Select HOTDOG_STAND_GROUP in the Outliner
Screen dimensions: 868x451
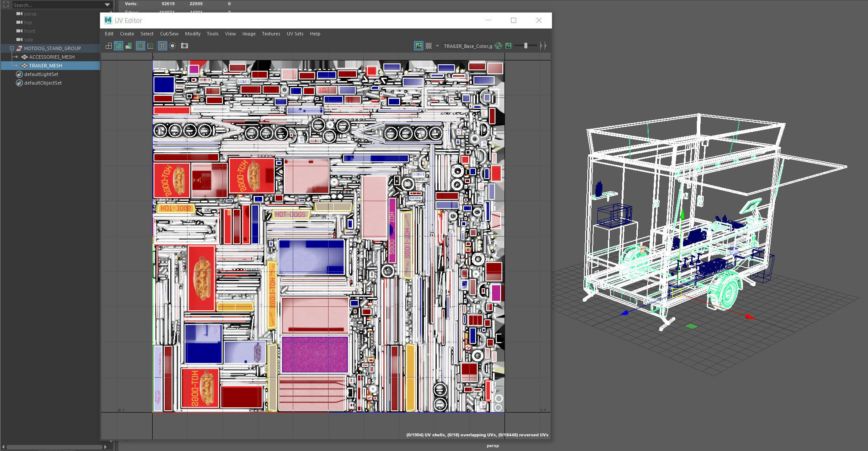52,48
